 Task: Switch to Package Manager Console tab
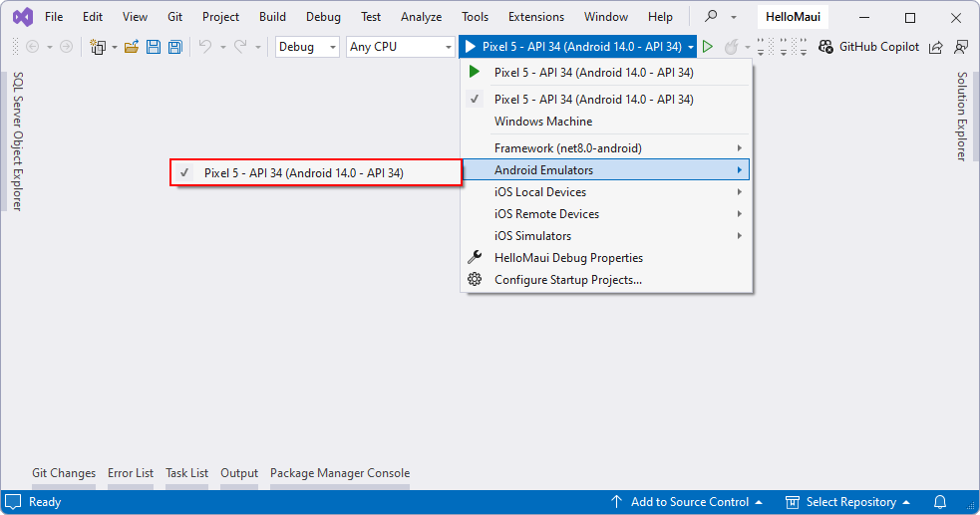click(339, 473)
